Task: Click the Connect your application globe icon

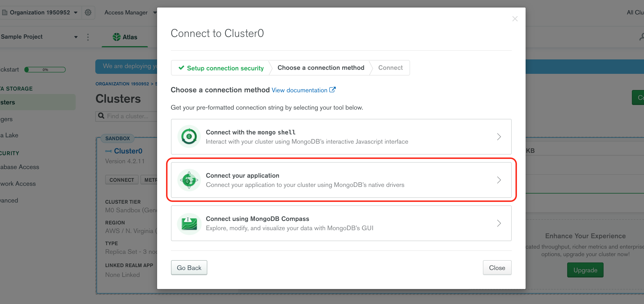Action: pos(189,180)
